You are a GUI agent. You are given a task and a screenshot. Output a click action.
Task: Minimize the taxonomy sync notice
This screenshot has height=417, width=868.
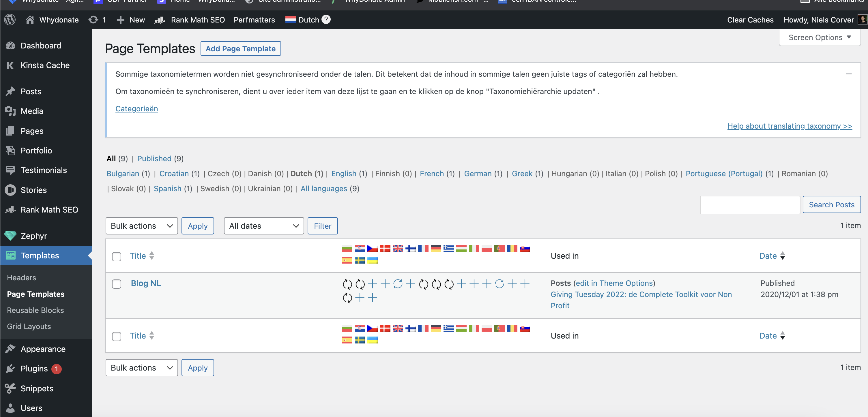coord(849,74)
